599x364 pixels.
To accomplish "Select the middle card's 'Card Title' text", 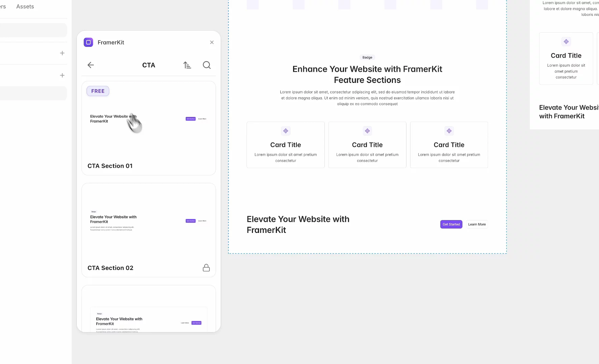I will 367,145.
